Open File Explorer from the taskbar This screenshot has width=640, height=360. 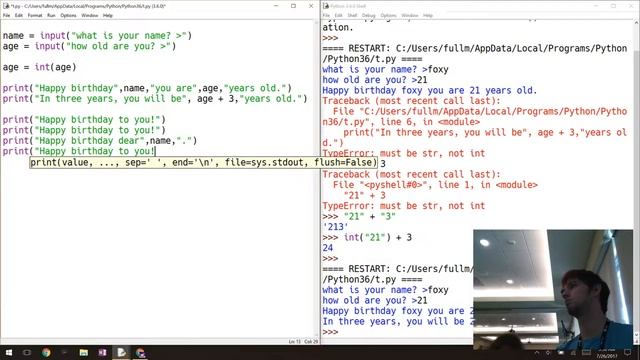(84, 353)
